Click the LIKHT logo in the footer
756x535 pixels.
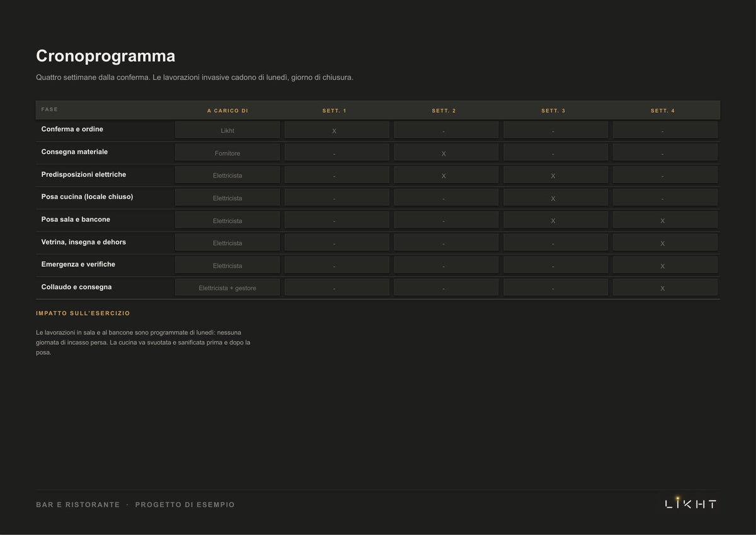[x=691, y=503]
